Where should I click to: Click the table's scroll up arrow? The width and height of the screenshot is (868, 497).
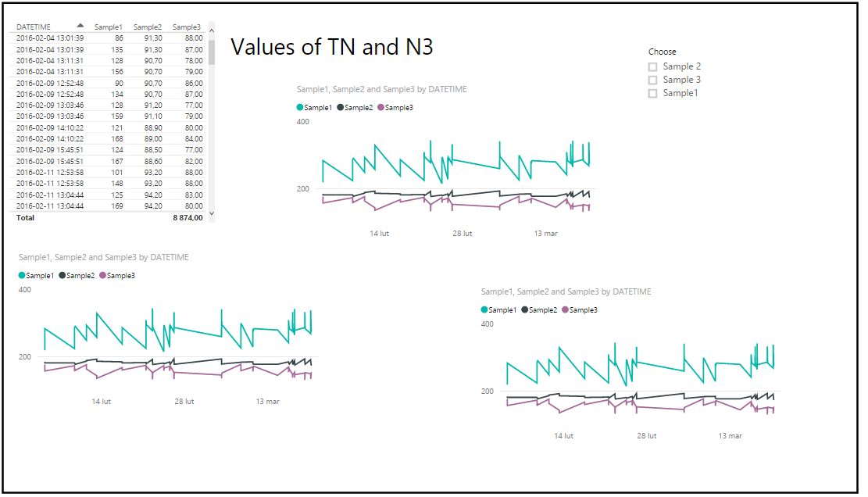(x=212, y=30)
